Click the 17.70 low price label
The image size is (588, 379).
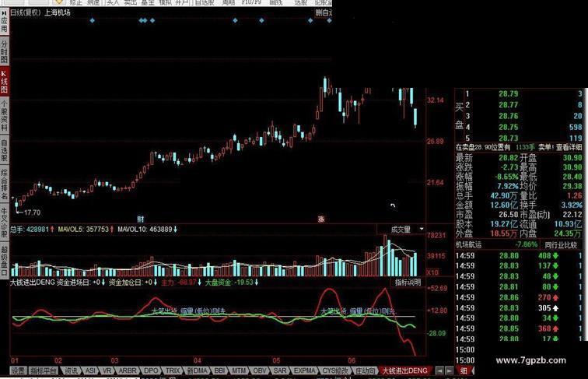click(32, 212)
